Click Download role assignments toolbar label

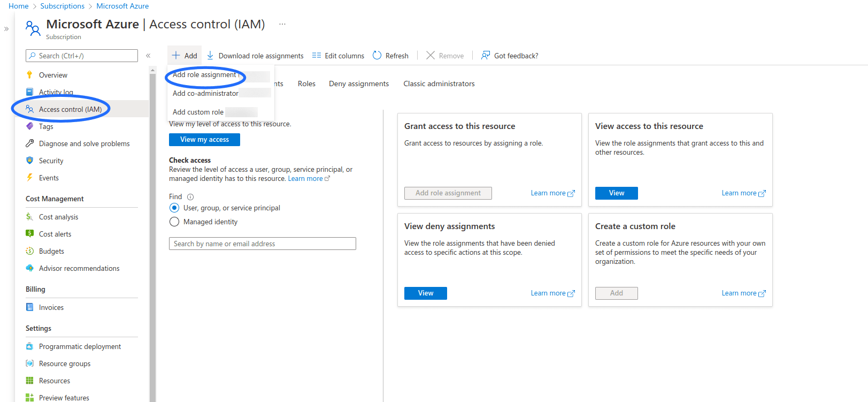(x=261, y=56)
